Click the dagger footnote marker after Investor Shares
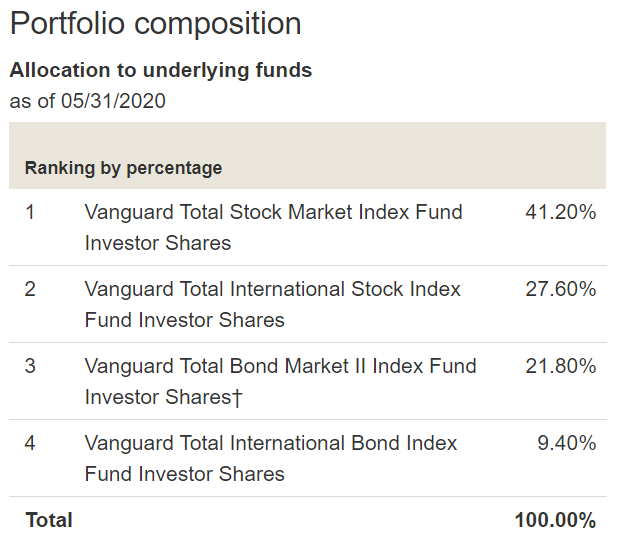Screen dimensions: 617x534 click(237, 397)
